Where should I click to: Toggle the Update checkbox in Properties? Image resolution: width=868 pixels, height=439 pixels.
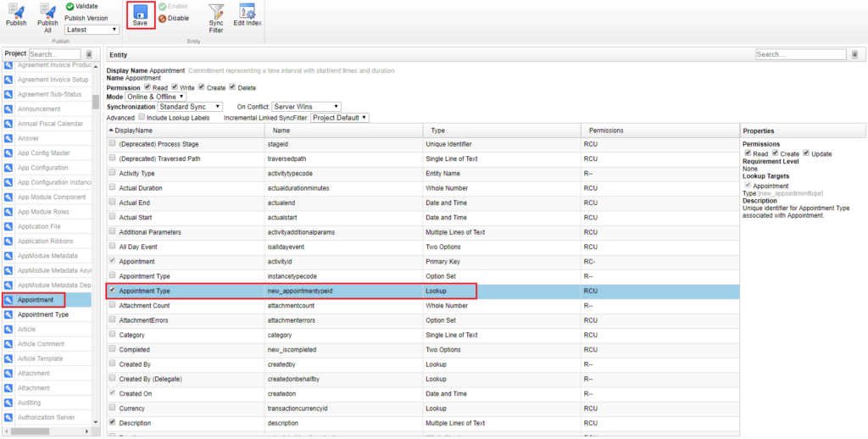(807, 153)
